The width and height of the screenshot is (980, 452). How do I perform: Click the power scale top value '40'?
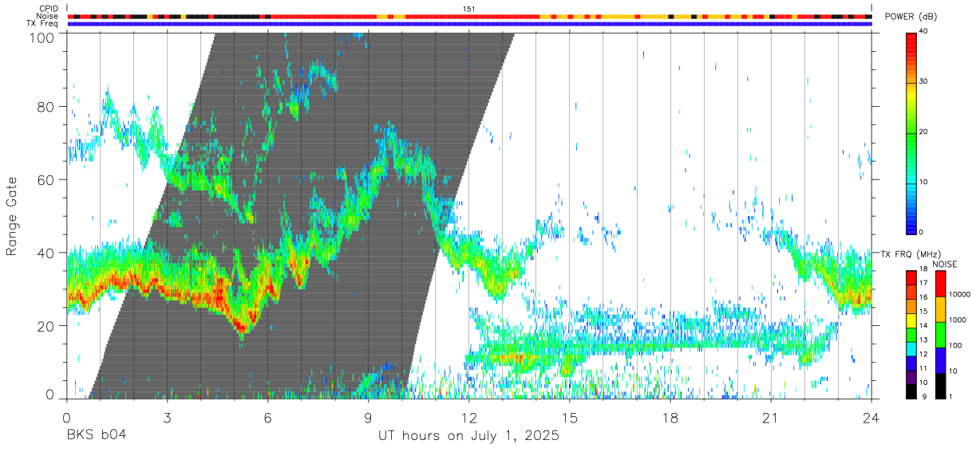click(923, 32)
